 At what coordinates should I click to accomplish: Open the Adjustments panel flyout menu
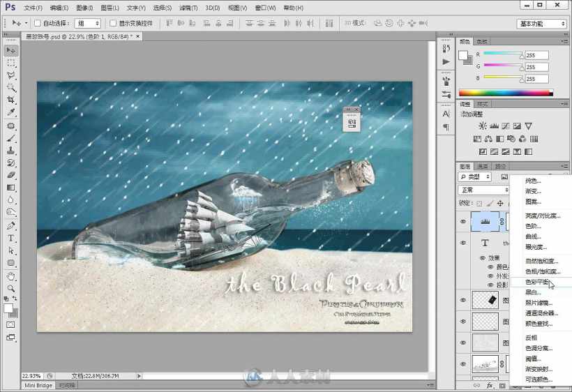click(564, 104)
